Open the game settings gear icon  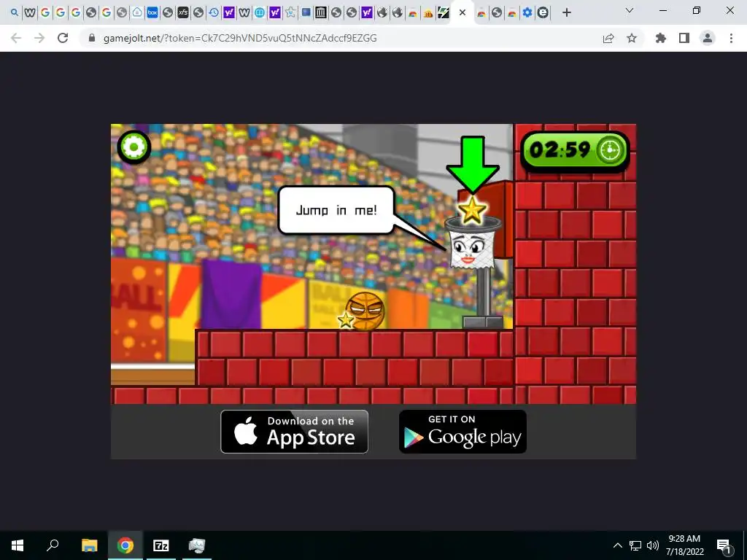[134, 147]
